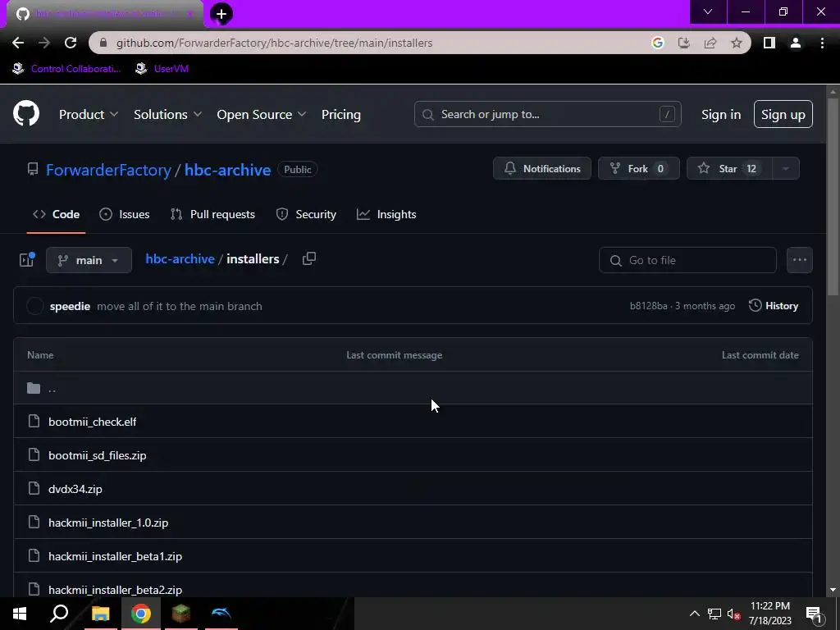Screen dimensions: 840x630
Task: Open the tab search chevron in title bar
Action: 708,11
